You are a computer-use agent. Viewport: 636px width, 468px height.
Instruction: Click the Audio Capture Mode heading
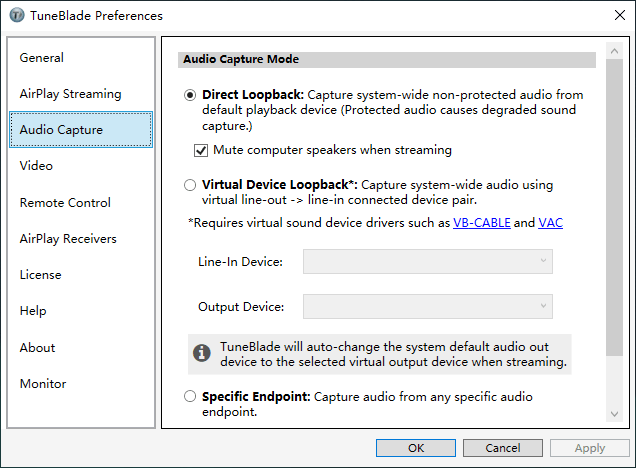[x=241, y=59]
